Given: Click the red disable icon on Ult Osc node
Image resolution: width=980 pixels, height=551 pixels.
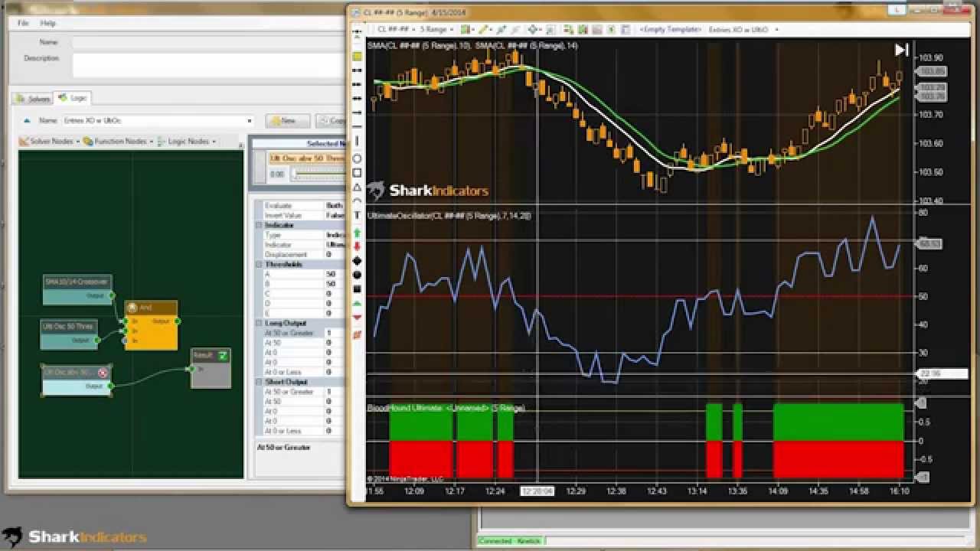Looking at the screenshot, I should click(103, 373).
